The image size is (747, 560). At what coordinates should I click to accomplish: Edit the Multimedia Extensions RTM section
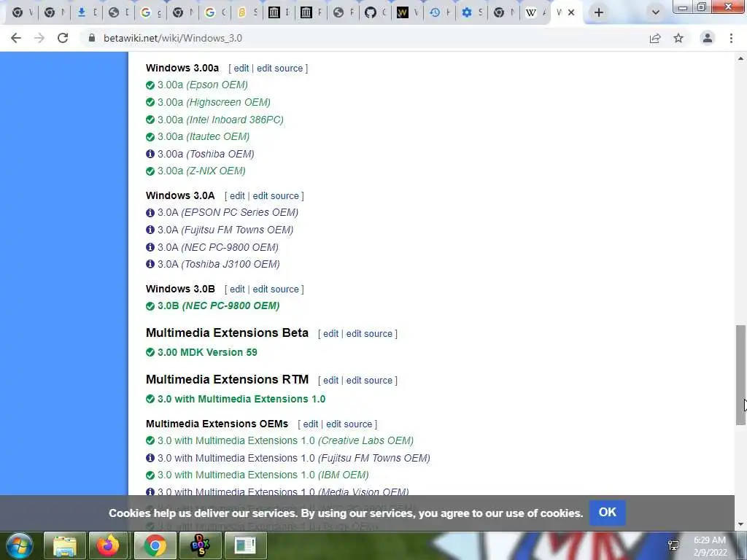tap(330, 381)
